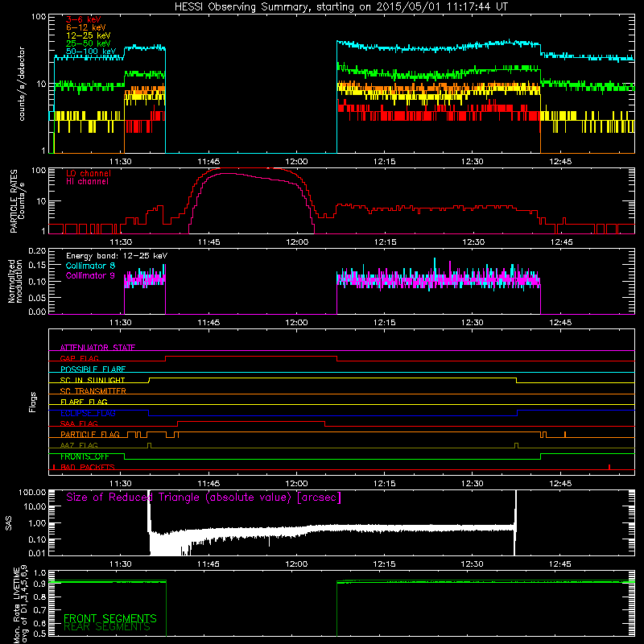Select the 'LO channel' legend label
The width and height of the screenshot is (644, 644).
pos(89,173)
